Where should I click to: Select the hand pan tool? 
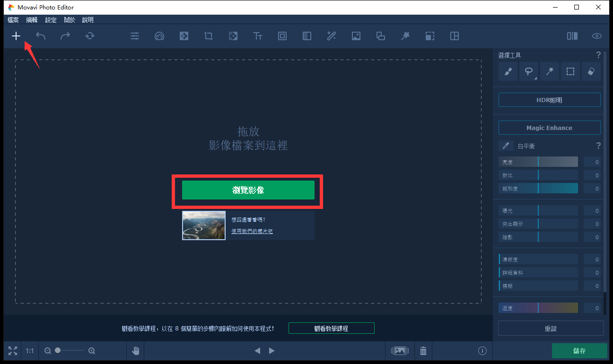136,351
